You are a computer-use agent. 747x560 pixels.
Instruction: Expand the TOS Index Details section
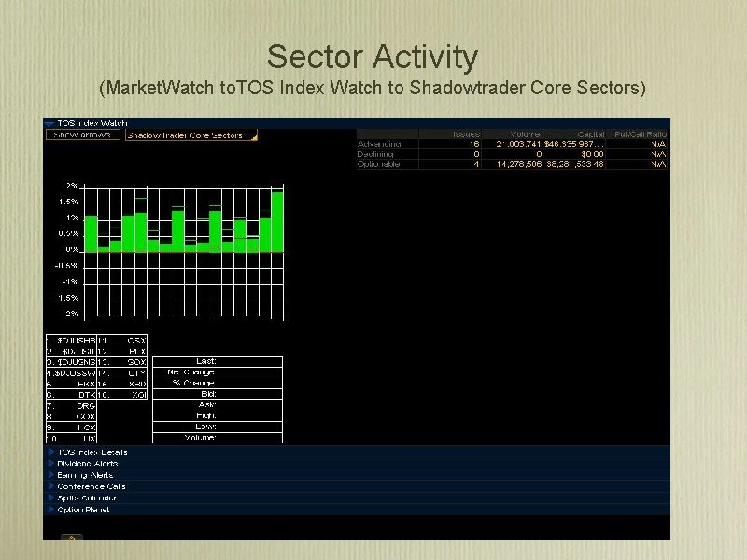click(51, 452)
